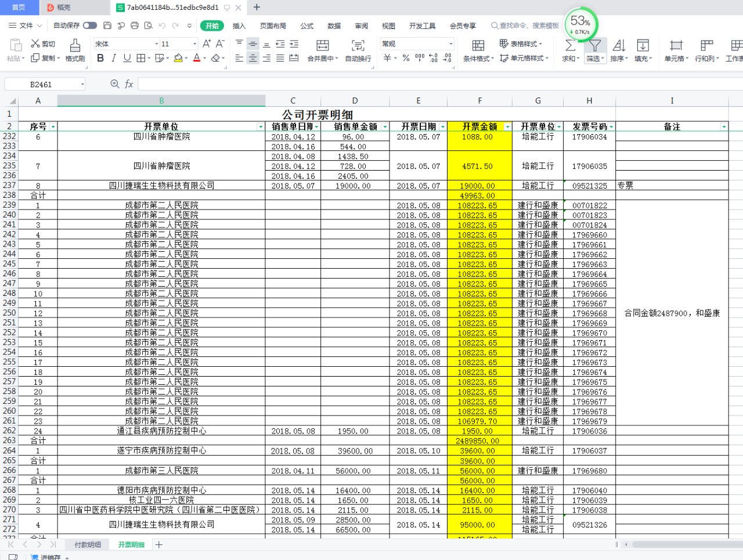Click the Save disk icon

107,26
